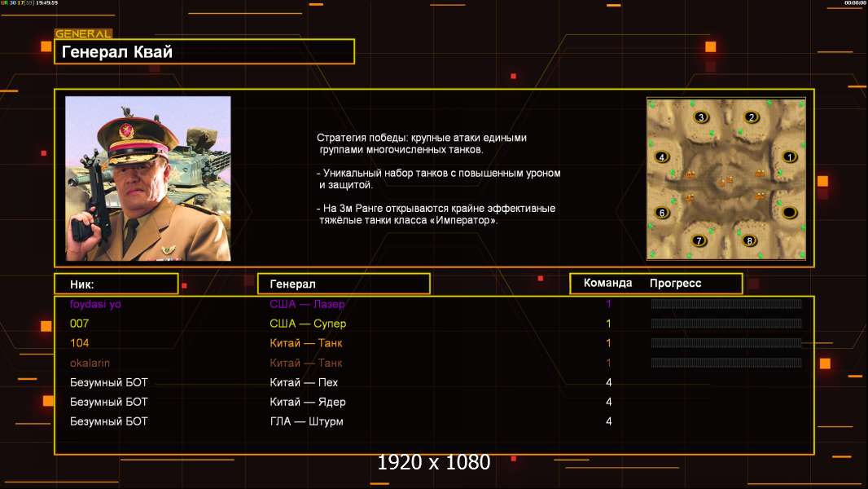Click the progress bar for player 007
This screenshot has height=489, width=868.
click(x=726, y=324)
